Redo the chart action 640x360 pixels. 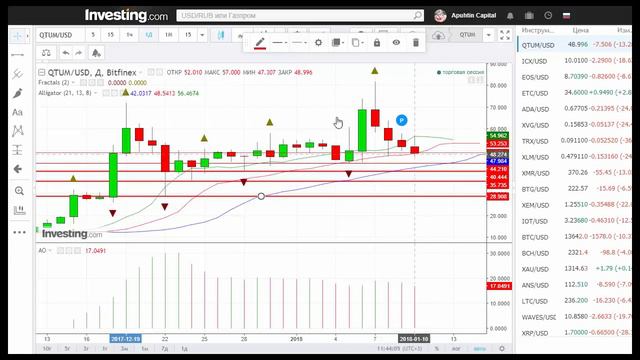pyautogui.click(x=79, y=53)
